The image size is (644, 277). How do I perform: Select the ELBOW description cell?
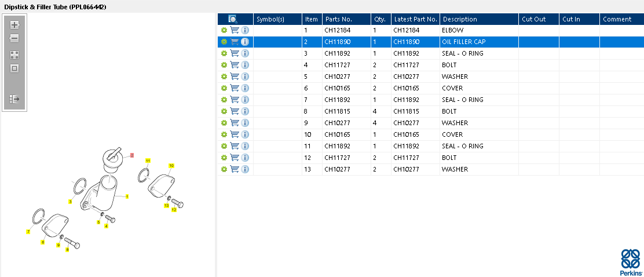[479, 30]
